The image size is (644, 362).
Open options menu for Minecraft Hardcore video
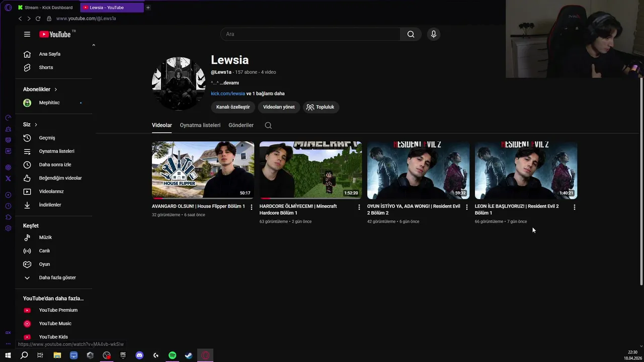359,207
